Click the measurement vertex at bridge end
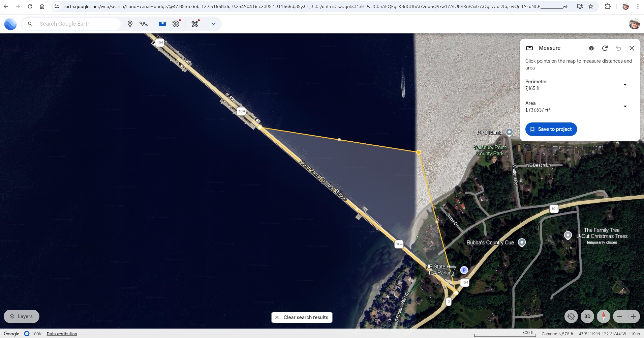The image size is (644, 338). click(x=260, y=127)
